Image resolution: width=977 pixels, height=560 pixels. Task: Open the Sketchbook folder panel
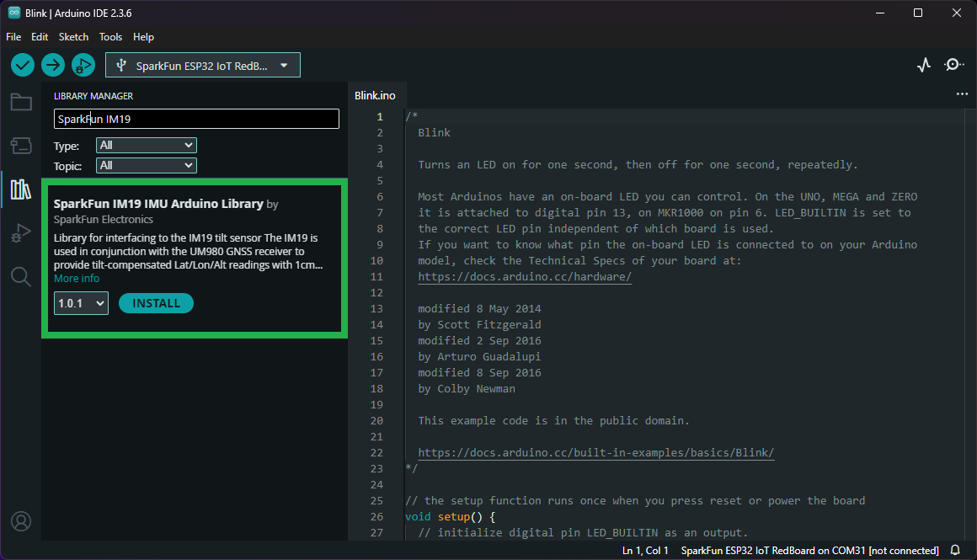pyautogui.click(x=20, y=101)
